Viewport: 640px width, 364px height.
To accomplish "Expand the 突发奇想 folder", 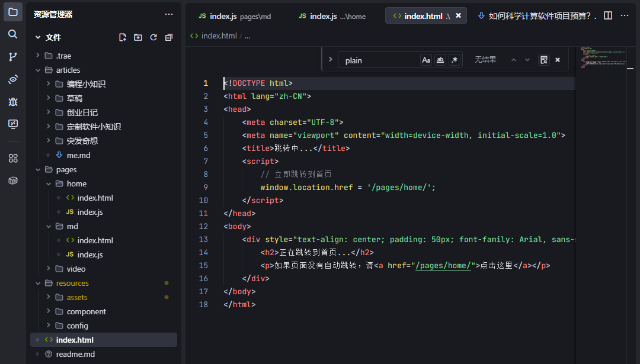I will [49, 141].
